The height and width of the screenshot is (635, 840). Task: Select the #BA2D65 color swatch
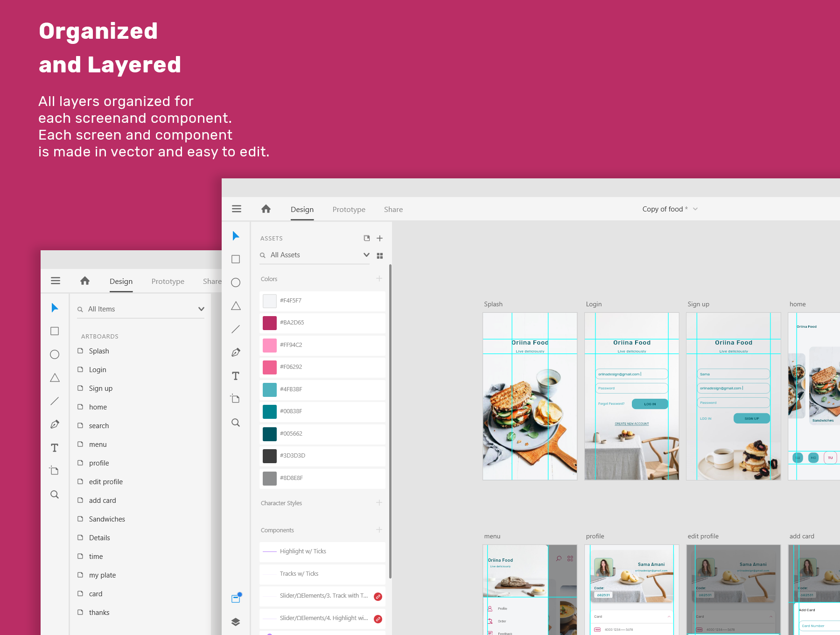coord(270,323)
